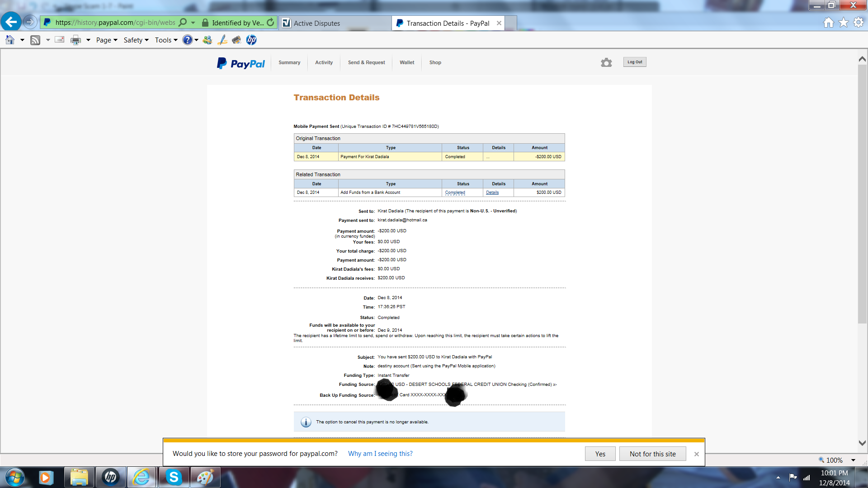Open the Windows Start button

point(14,477)
